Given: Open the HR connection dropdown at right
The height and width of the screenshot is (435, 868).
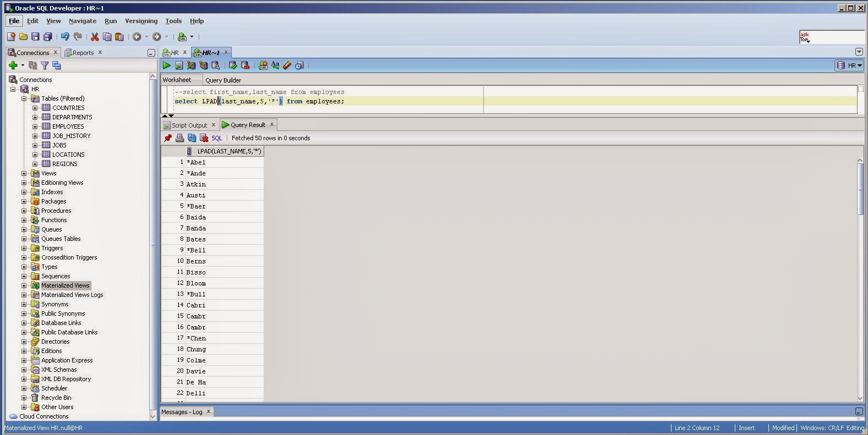Looking at the screenshot, I should [x=850, y=65].
